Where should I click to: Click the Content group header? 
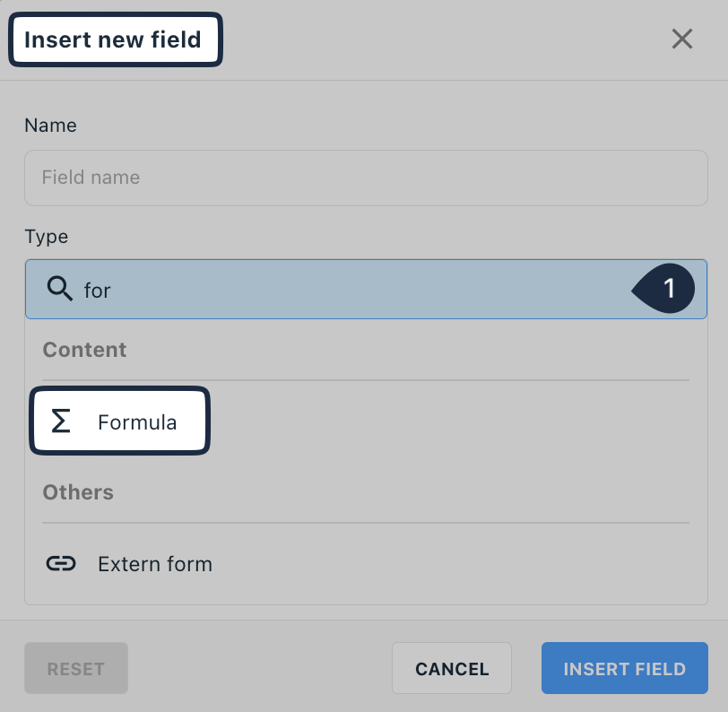[84, 350]
